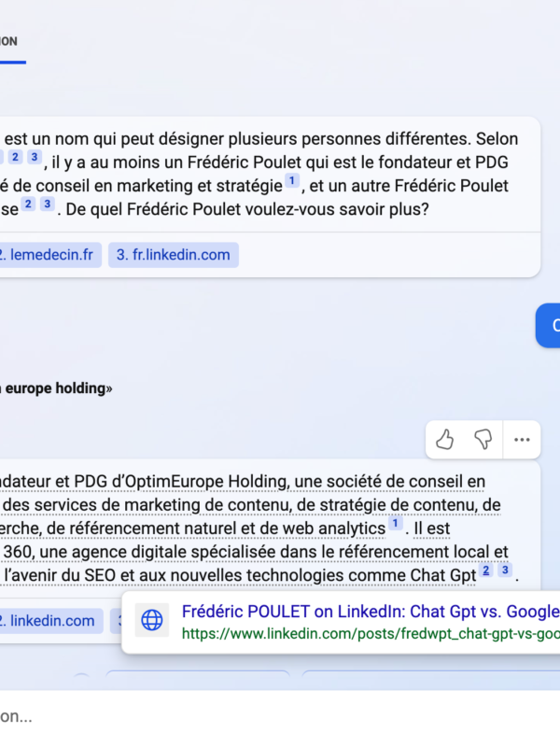Click citation 3 after 'comme Chat Gpt'

point(505,570)
